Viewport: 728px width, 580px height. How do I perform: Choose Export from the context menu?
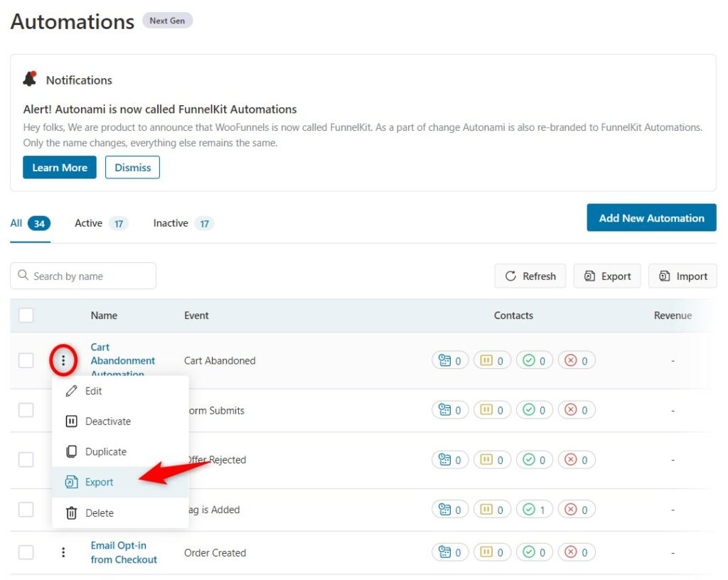(120, 482)
